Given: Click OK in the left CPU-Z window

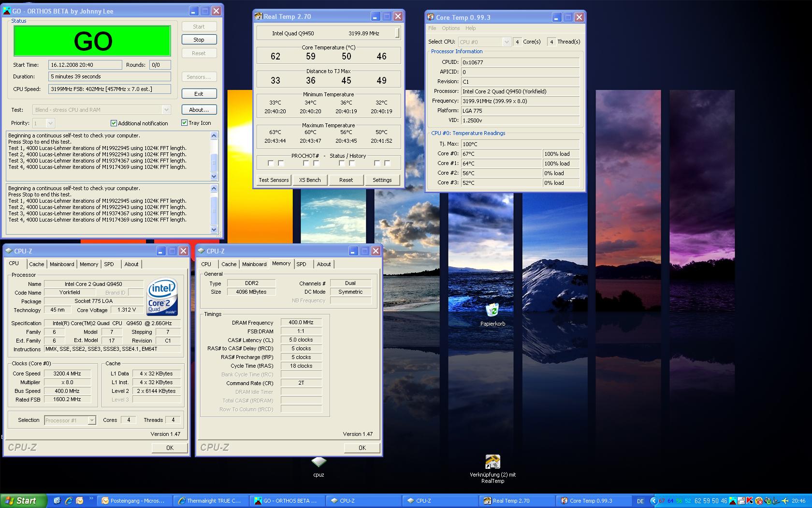Looking at the screenshot, I should pyautogui.click(x=170, y=448).
